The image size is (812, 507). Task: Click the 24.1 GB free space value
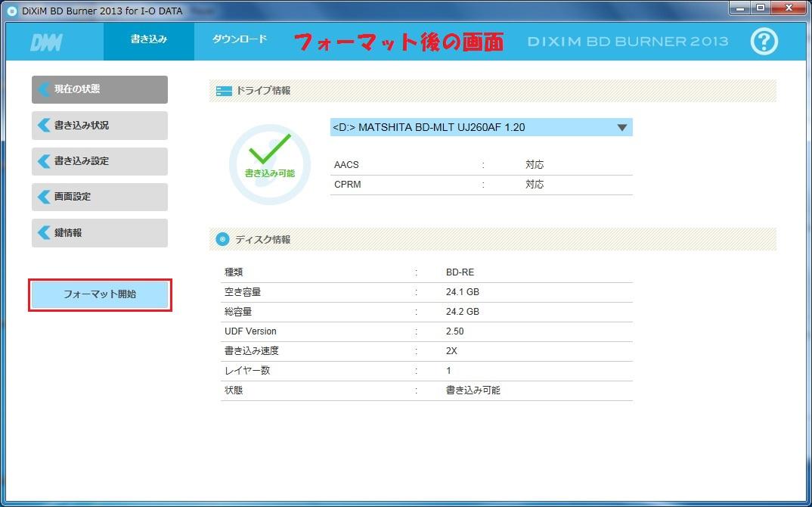pos(463,292)
